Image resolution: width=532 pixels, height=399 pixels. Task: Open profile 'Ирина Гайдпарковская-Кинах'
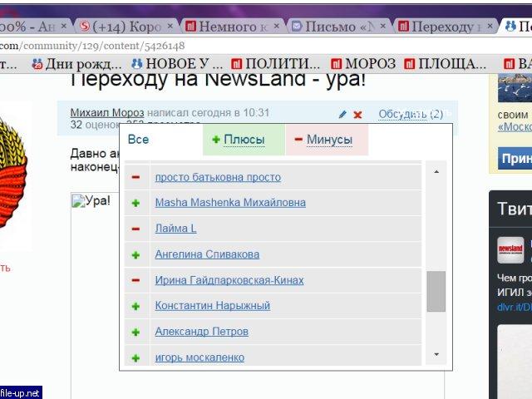tap(229, 280)
